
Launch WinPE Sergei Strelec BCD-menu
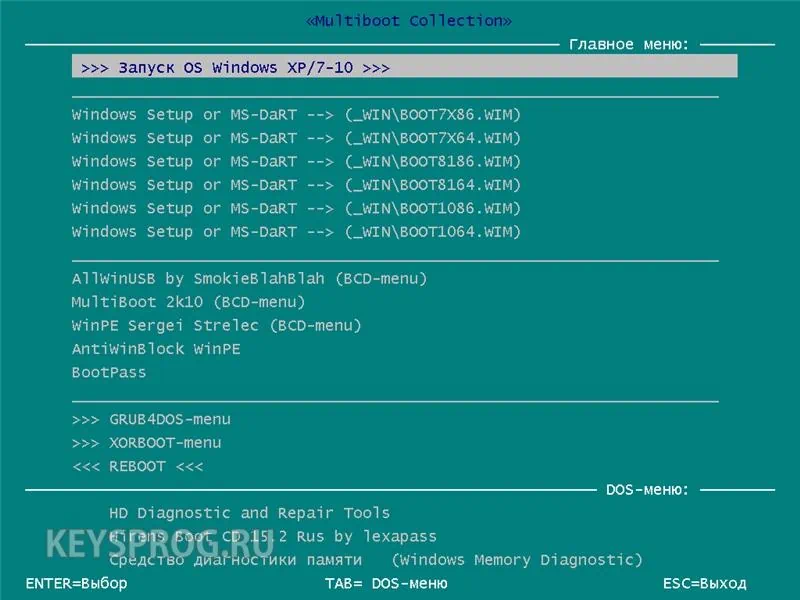coord(216,326)
